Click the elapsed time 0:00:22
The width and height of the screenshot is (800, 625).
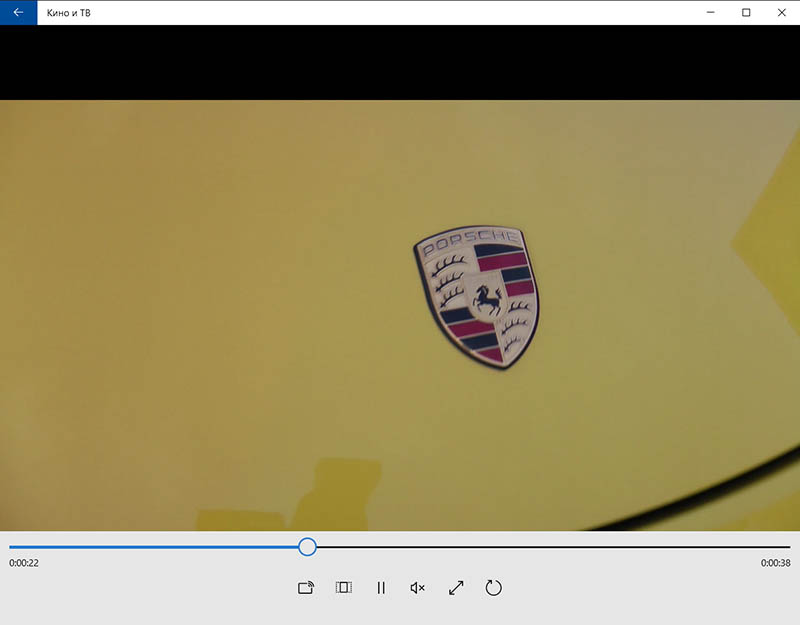pyautogui.click(x=24, y=563)
